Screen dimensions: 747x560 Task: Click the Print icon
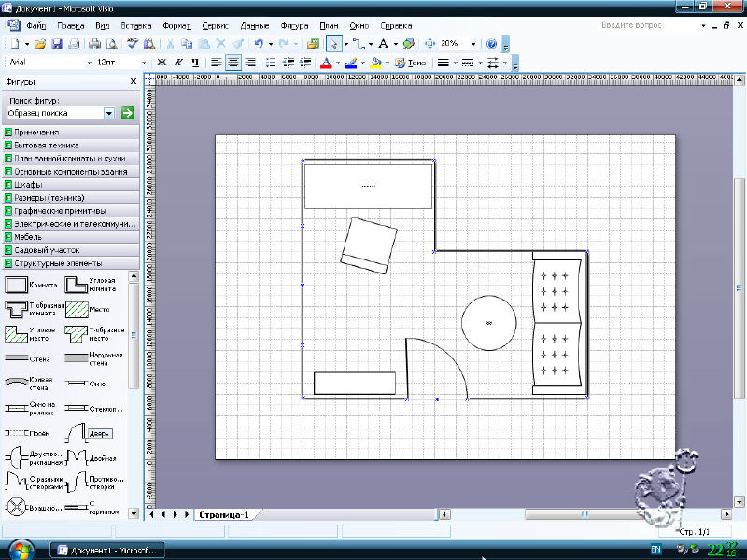(95, 44)
